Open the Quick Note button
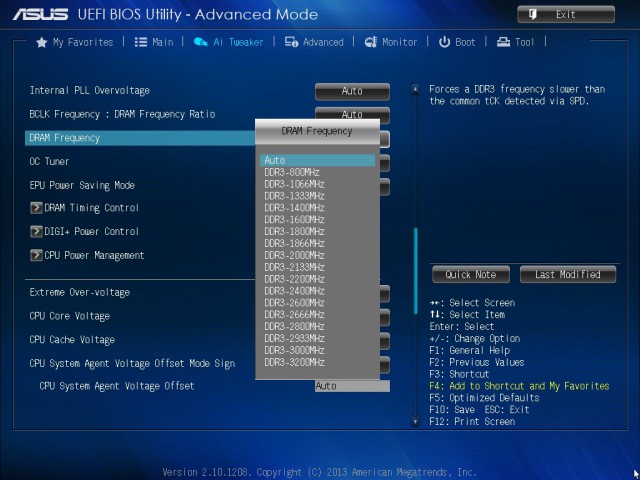640x480 pixels. pos(471,274)
